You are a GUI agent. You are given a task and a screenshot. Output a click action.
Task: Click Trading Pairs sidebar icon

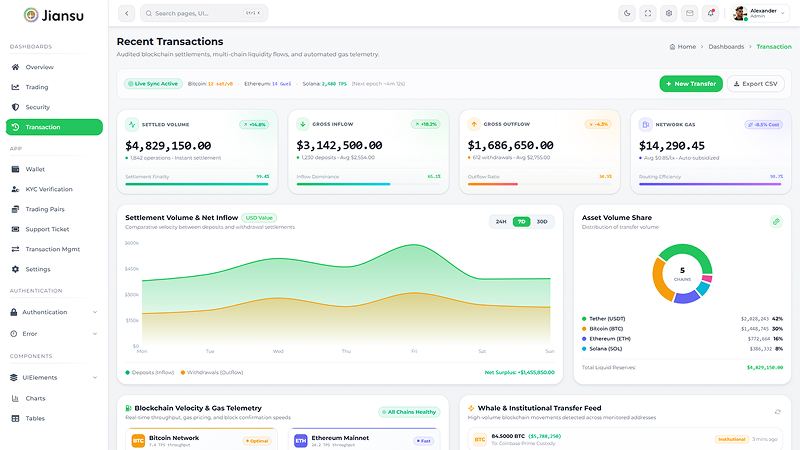[x=15, y=209]
